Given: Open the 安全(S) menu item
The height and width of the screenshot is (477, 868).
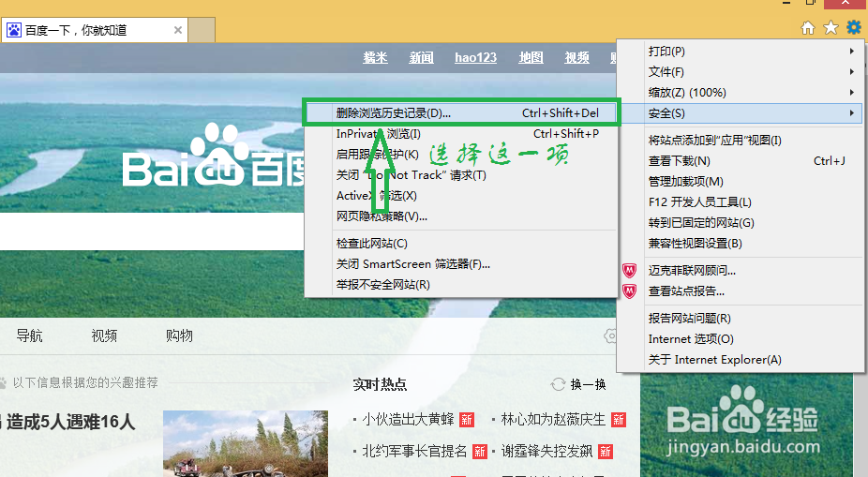Looking at the screenshot, I should (741, 112).
